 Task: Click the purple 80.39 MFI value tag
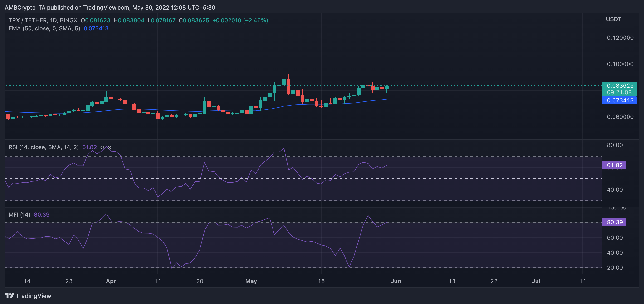coord(615,222)
